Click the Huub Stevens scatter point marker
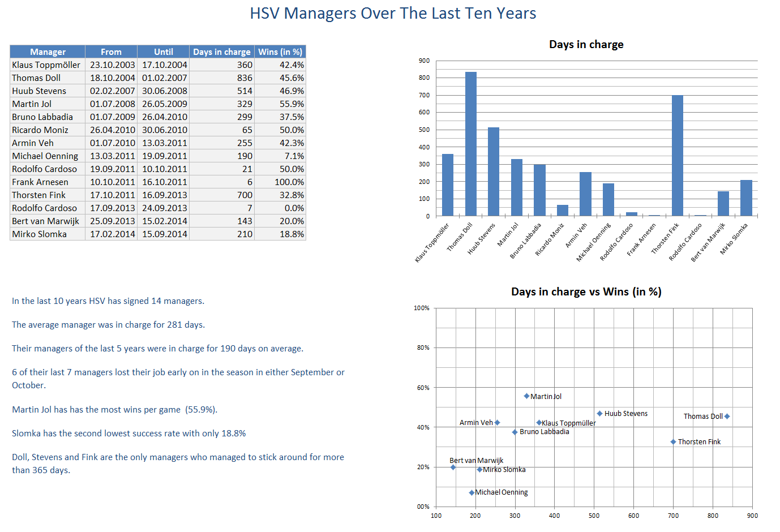 pos(599,414)
